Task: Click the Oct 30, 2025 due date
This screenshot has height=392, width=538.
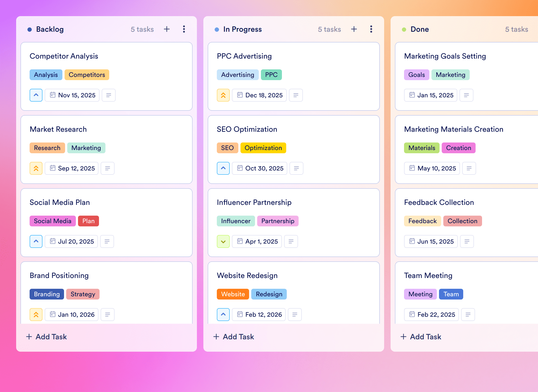Action: tap(260, 168)
